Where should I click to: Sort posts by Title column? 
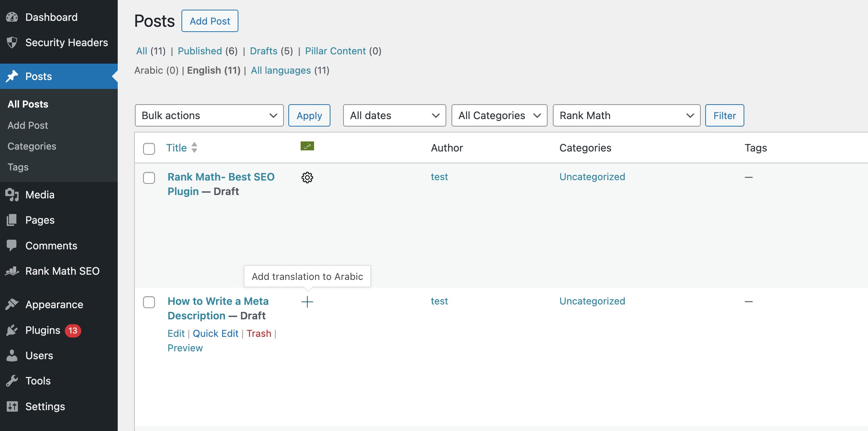pos(176,148)
